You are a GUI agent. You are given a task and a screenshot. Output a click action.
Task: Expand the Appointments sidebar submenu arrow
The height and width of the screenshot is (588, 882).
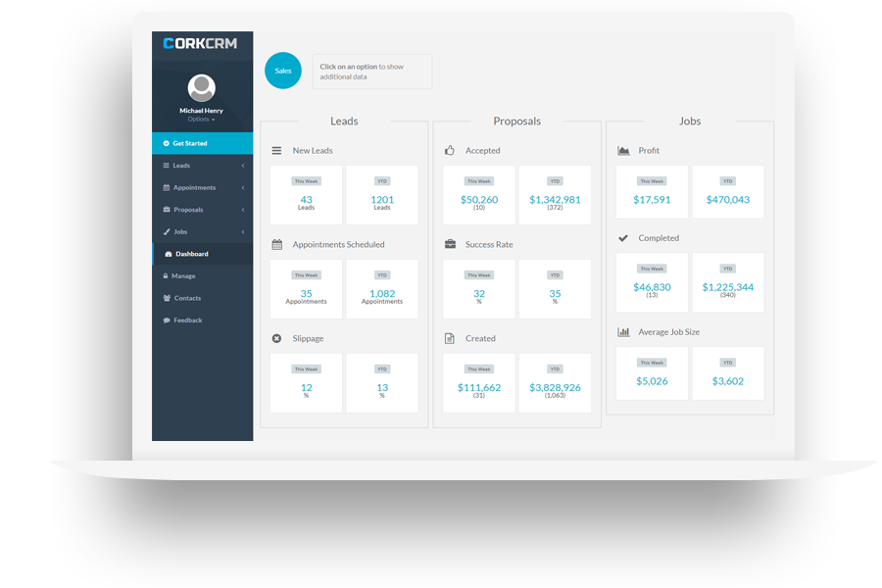click(243, 188)
